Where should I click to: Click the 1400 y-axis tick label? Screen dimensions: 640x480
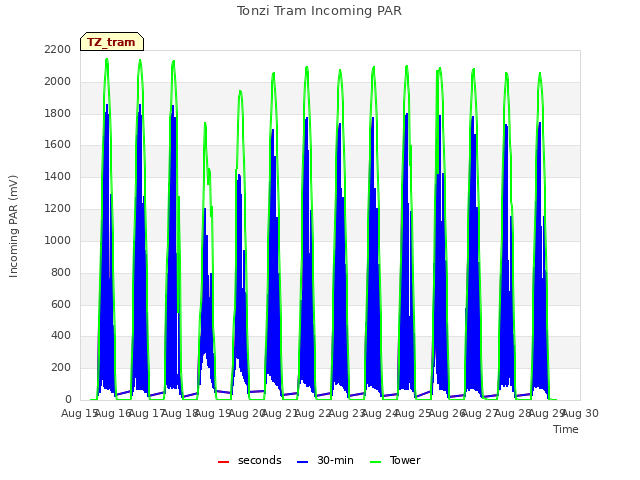click(x=58, y=177)
